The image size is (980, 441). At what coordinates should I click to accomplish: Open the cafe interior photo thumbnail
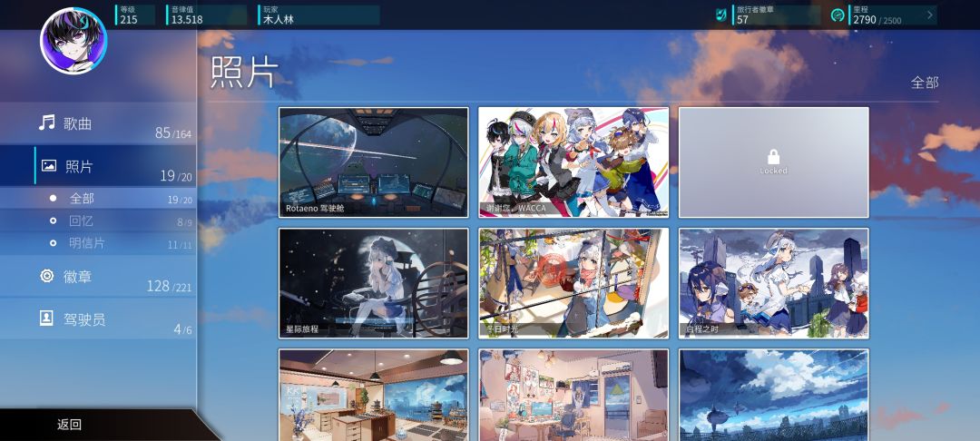(373, 395)
